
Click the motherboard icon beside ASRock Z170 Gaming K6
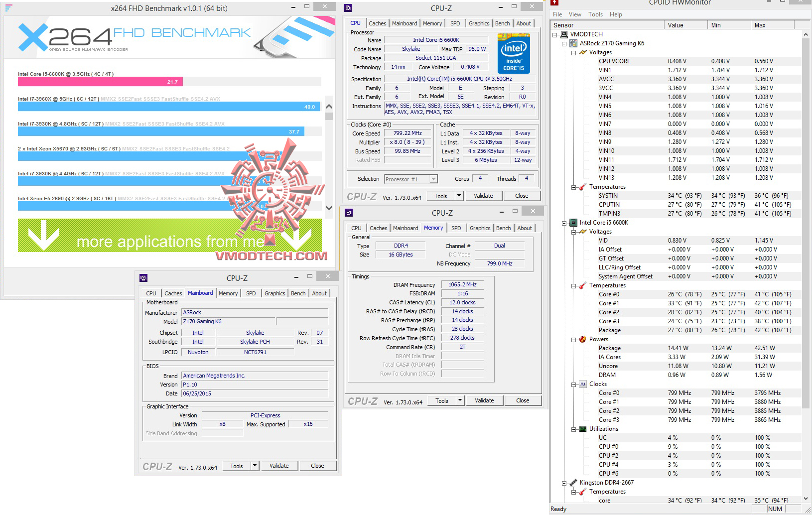pos(573,43)
